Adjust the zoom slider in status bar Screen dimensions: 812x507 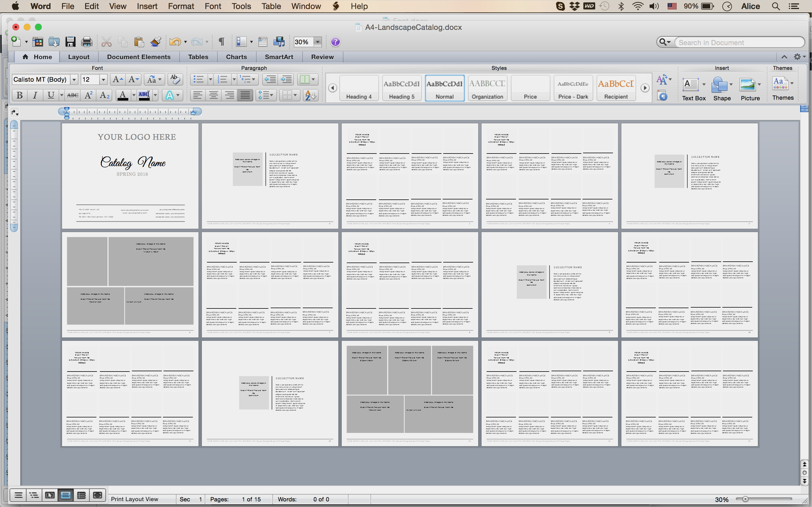pos(745,499)
